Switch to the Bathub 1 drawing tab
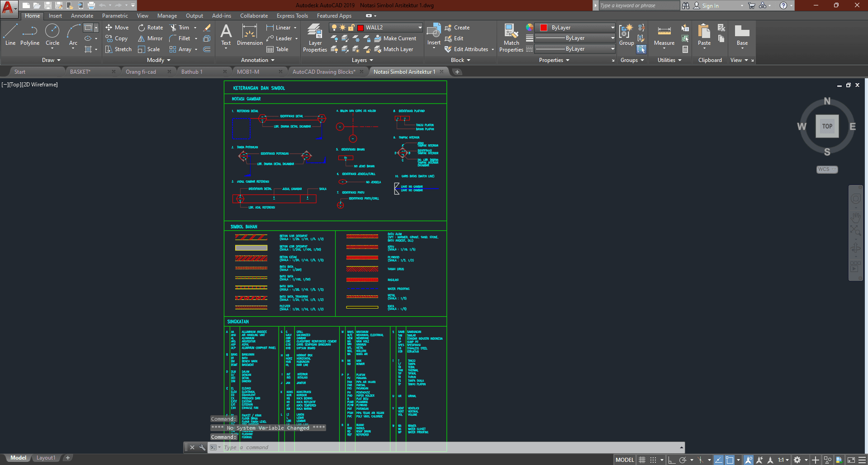This screenshot has height=465, width=868. pos(192,72)
